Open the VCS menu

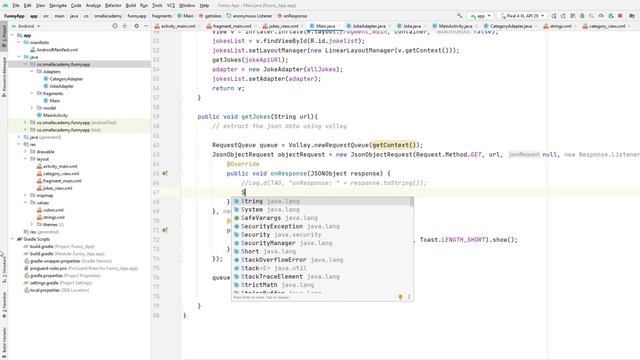(x=171, y=6)
